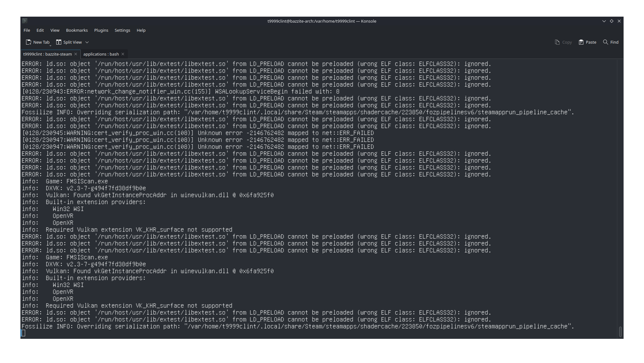
Task: Open the Settings menu
Action: coord(122,30)
